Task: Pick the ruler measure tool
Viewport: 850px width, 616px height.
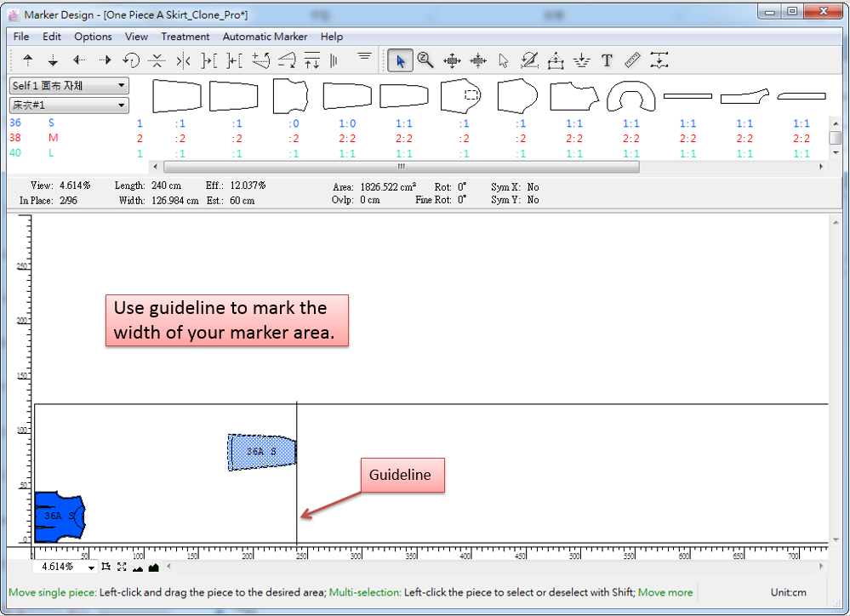Action: point(632,60)
